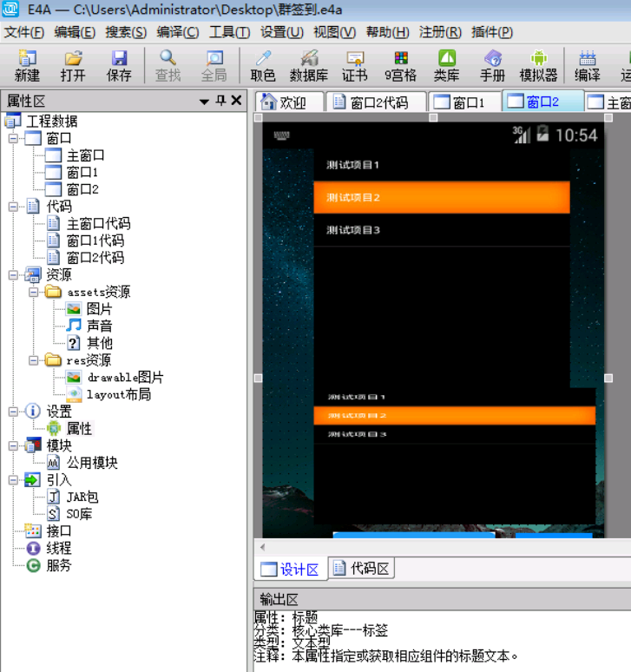Collapse the 资源 tree node
This screenshot has height=672, width=631.
click(13, 275)
